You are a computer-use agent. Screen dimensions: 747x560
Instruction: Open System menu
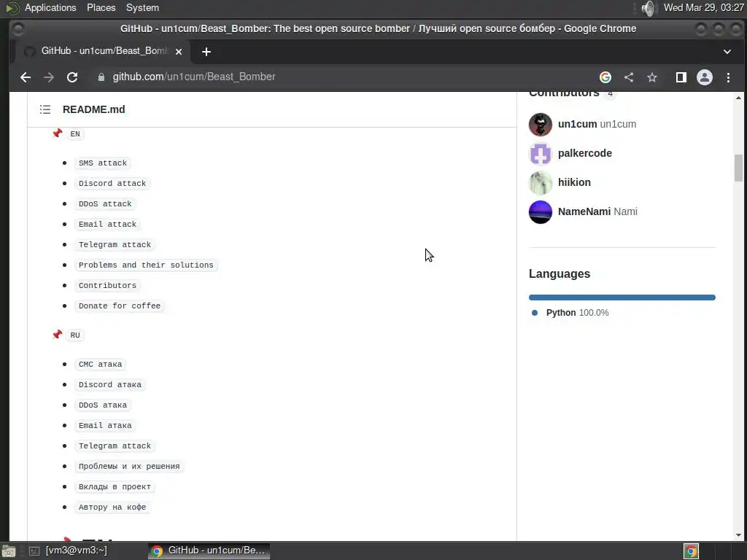pyautogui.click(x=142, y=7)
